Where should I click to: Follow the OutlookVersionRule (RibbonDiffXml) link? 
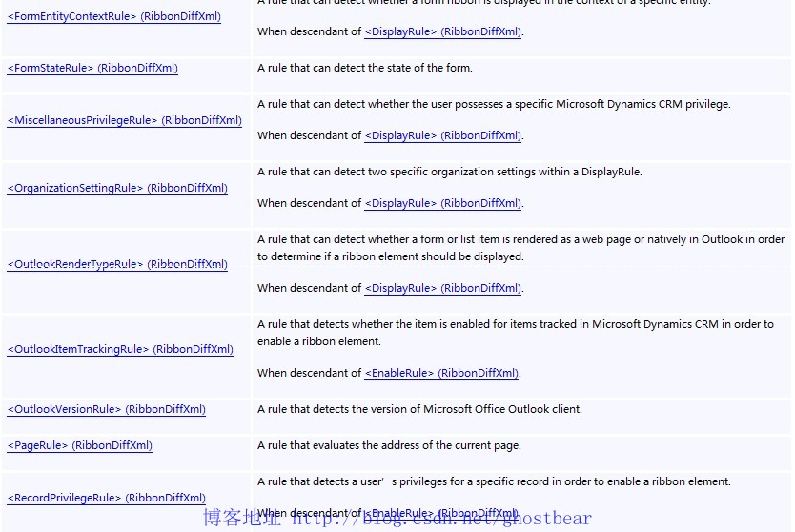pyautogui.click(x=107, y=409)
